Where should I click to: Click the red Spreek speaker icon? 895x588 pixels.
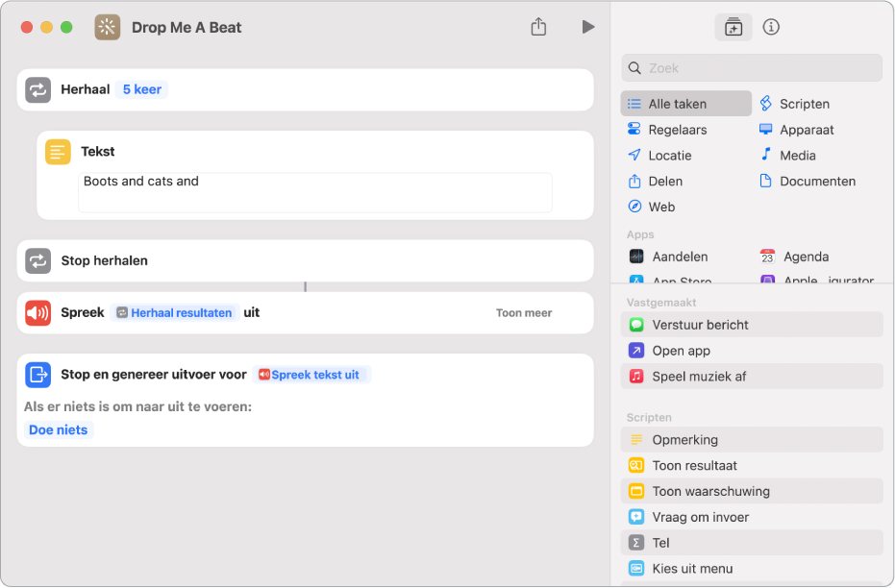point(37,312)
